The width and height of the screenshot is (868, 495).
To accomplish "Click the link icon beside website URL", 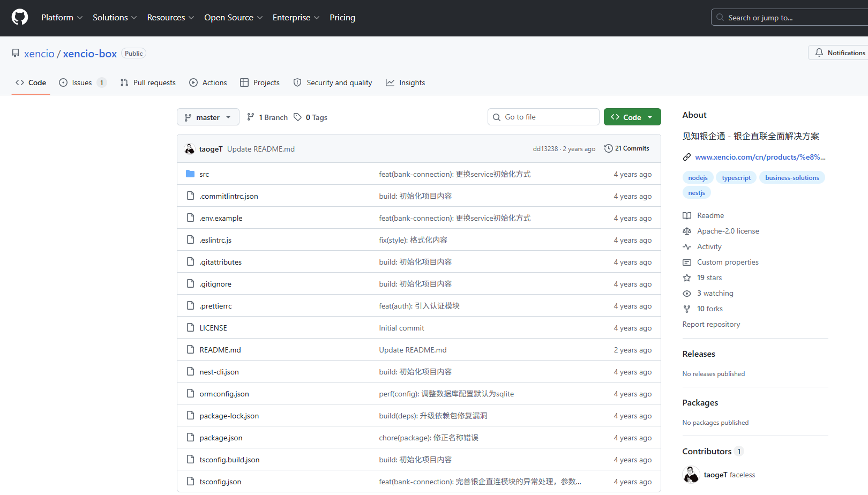I will tap(687, 157).
